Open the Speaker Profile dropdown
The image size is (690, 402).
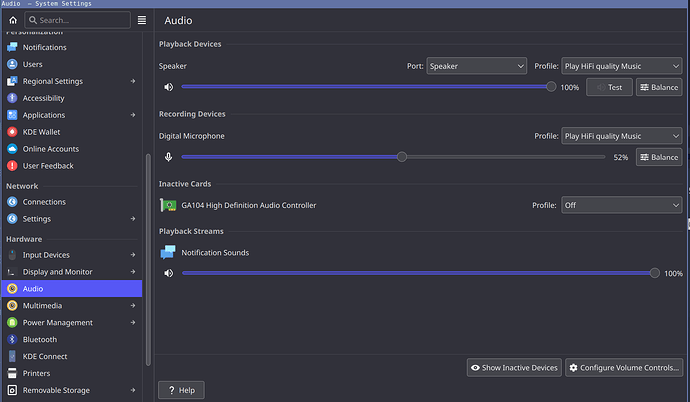622,66
